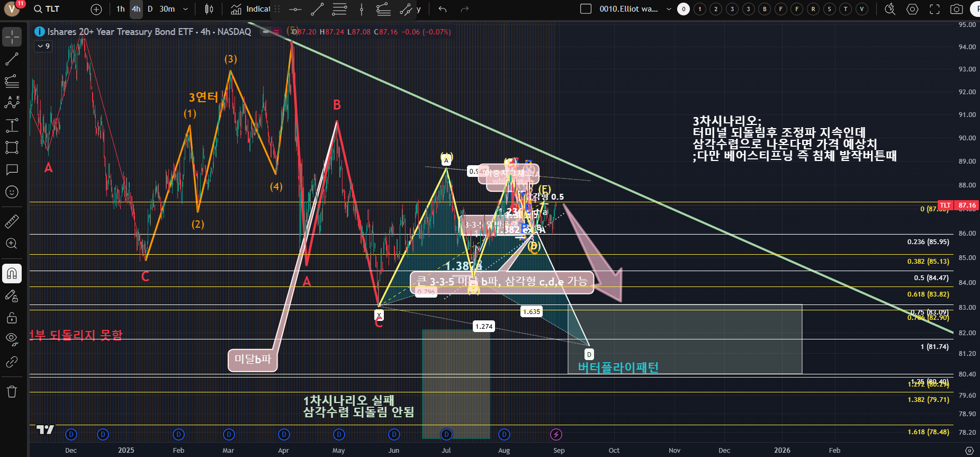Expand the collapsed indicator legend showing 9
Image resolution: width=980 pixels, height=457 pixels.
(x=43, y=46)
